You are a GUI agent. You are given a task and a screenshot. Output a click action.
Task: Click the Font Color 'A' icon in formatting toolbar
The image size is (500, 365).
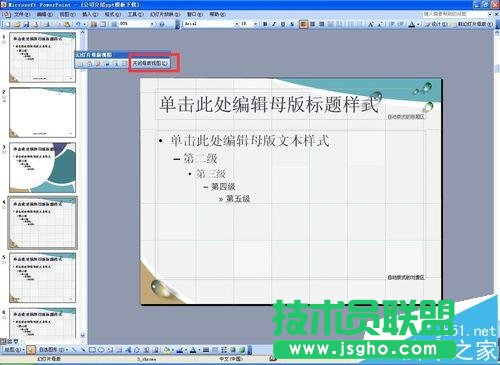pos(412,24)
